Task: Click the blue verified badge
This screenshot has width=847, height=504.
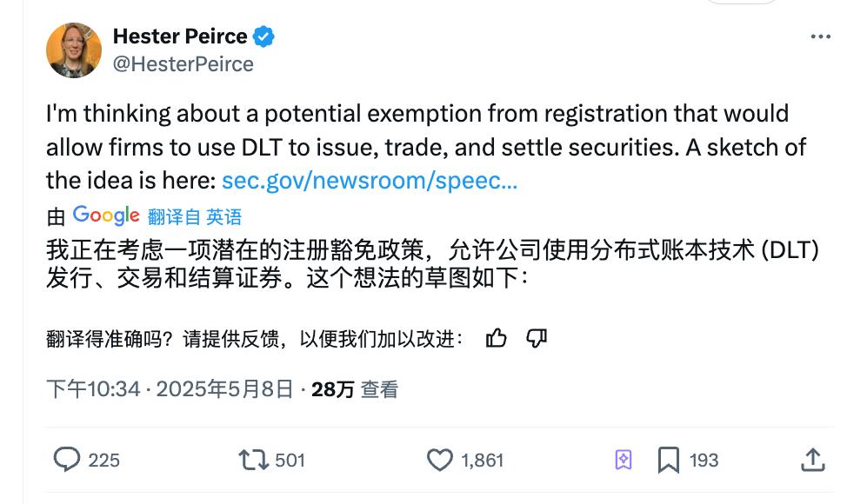Action: pos(264,36)
